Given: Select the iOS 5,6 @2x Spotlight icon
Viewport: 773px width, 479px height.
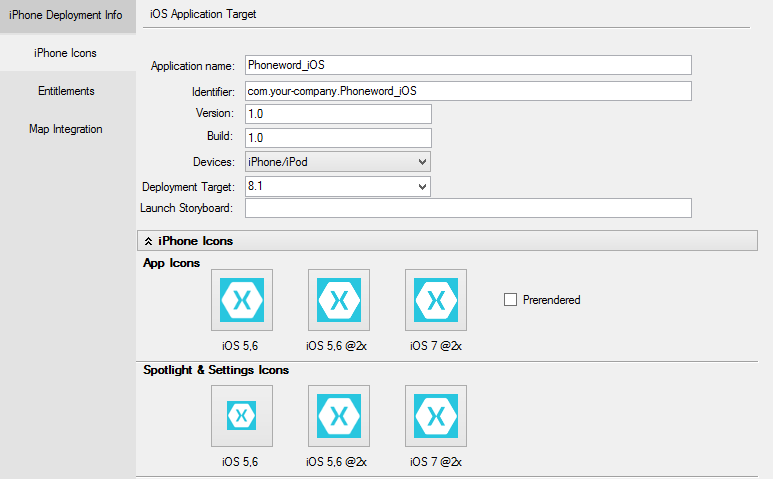Looking at the screenshot, I should point(339,415).
